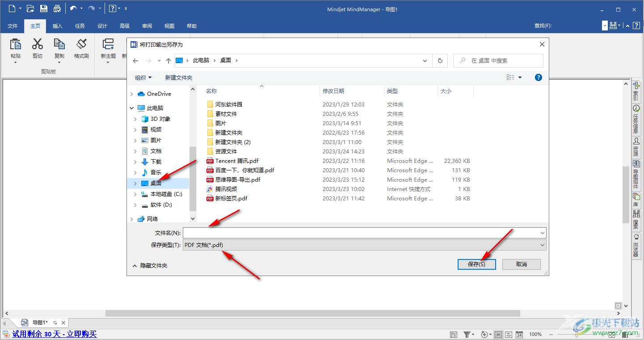644x340 pixels.
Task: Select the Tencent 腾讯.pdf file
Action: point(237,161)
